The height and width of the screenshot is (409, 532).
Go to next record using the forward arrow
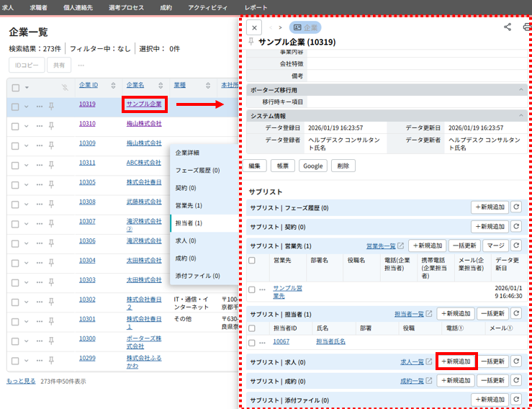tap(280, 27)
